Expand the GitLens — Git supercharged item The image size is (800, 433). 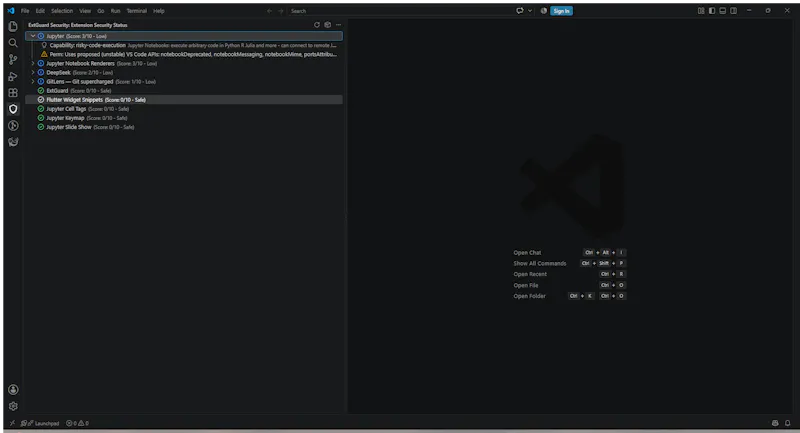(x=33, y=82)
